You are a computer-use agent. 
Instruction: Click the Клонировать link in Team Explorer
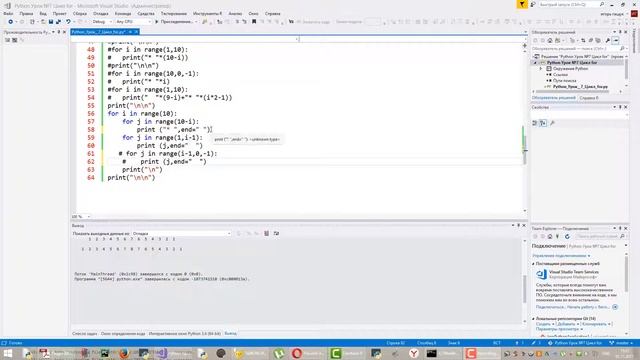[595, 324]
